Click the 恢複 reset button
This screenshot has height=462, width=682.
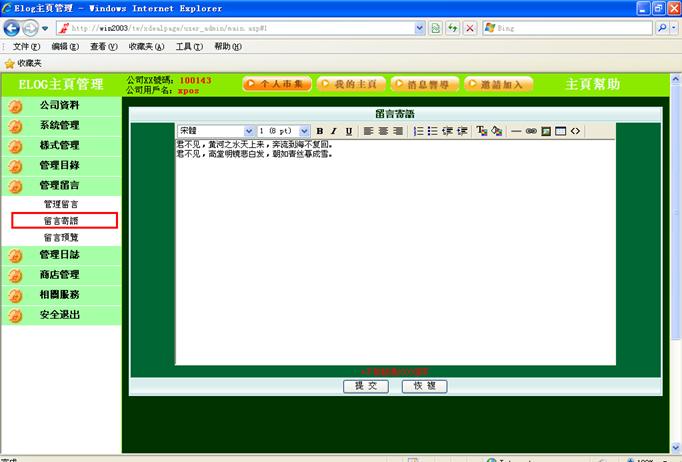coord(424,386)
